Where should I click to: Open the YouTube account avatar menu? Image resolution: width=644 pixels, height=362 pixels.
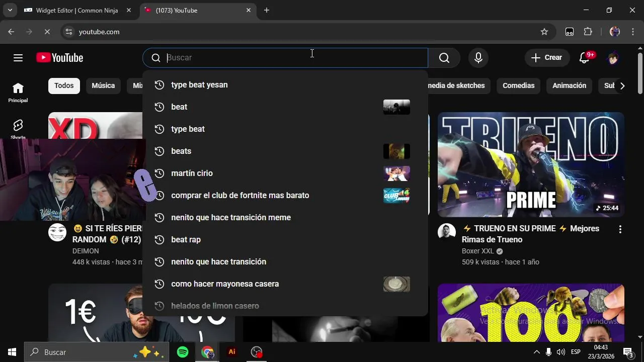point(613,58)
